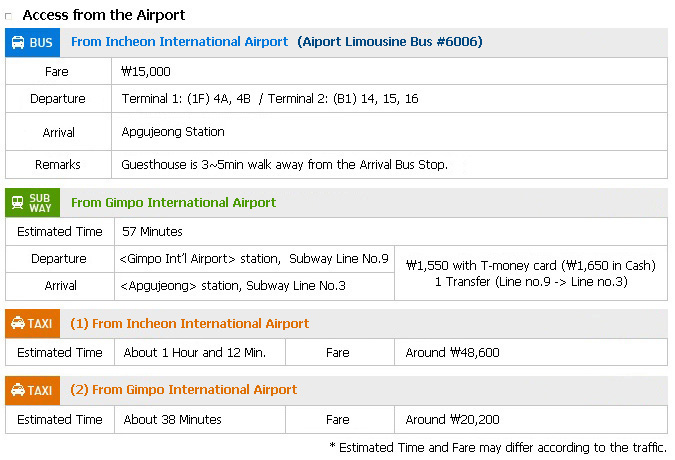Image resolution: width=675 pixels, height=460 pixels.
Task: Click the Apgujeong Station arrival cell
Action: click(x=389, y=132)
